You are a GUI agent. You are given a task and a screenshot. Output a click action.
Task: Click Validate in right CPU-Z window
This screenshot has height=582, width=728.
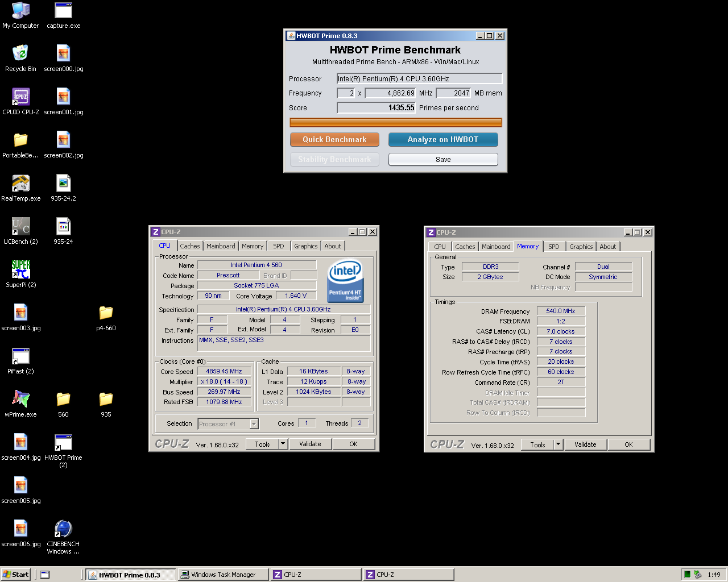pos(585,444)
